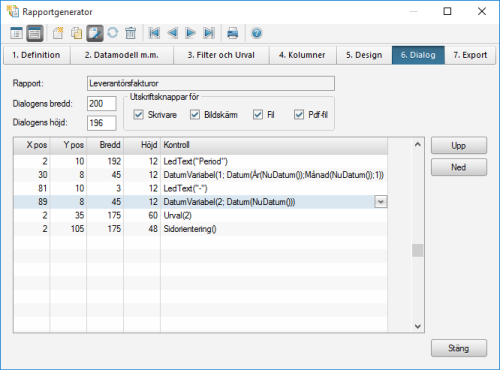The height and width of the screenshot is (370, 500).
Task: Refresh using the circular arrows icon
Action: (113, 33)
